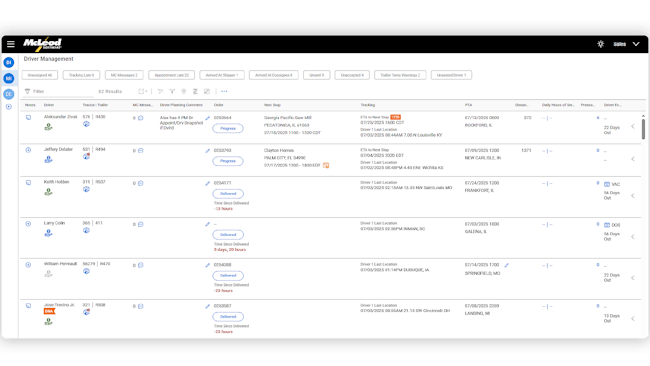Image resolution: width=650 pixels, height=366 pixels.
Task: Expand row chevron for Keith Holden
Action: [x=633, y=196]
